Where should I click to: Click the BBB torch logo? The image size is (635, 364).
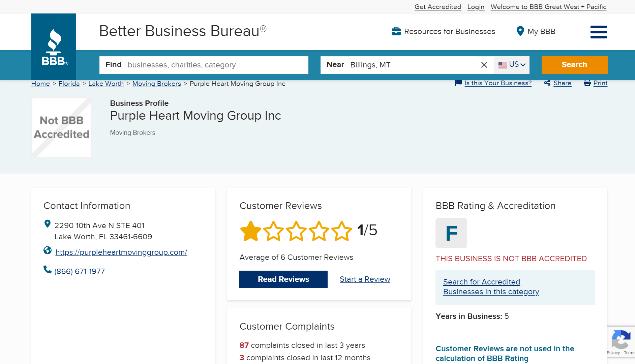(x=54, y=47)
